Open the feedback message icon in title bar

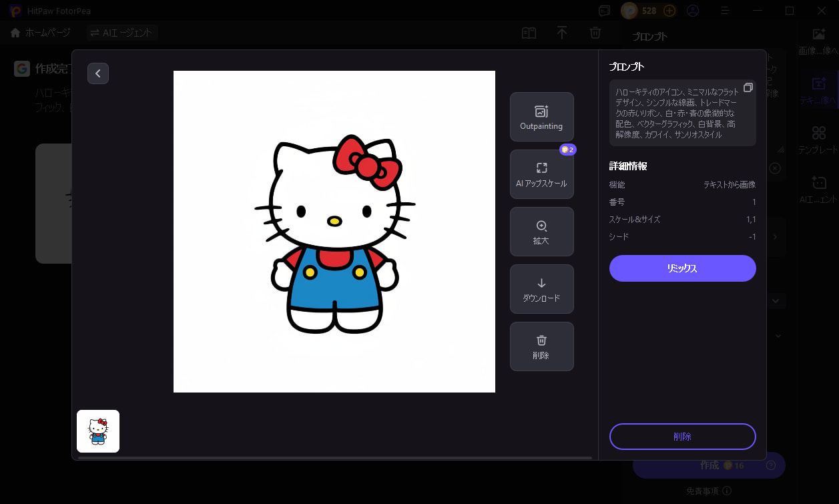[x=605, y=11]
